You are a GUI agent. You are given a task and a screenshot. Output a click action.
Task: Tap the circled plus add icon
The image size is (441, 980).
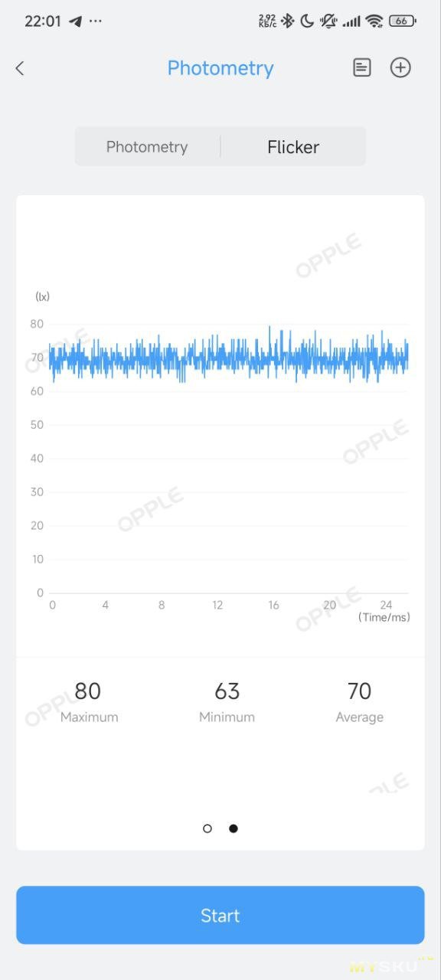click(x=400, y=67)
